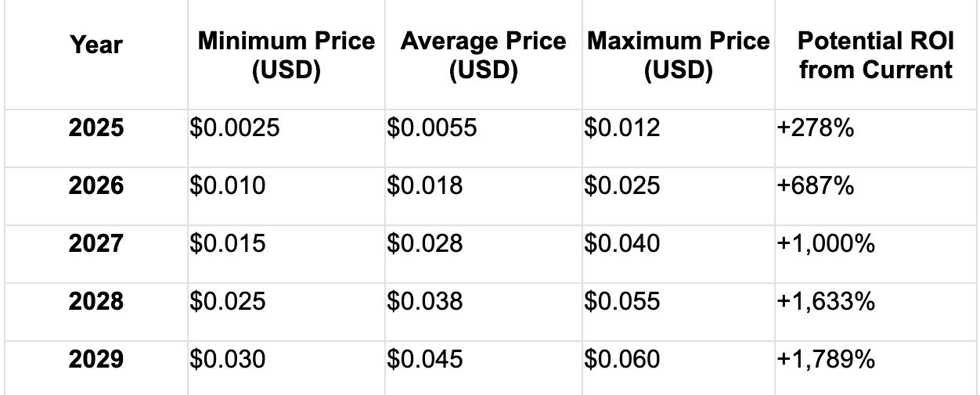This screenshot has width=980, height=395.
Task: Click the $0.045 average price for 2029
Action: tap(425, 360)
